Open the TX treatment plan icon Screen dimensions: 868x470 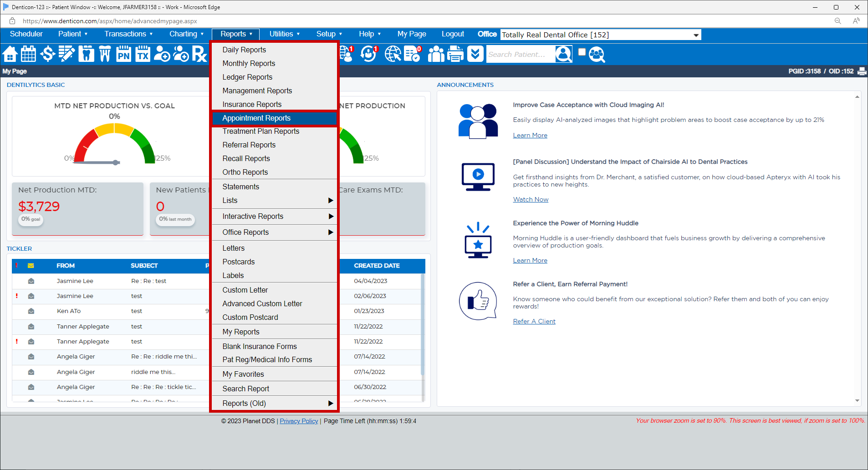pyautogui.click(x=143, y=54)
